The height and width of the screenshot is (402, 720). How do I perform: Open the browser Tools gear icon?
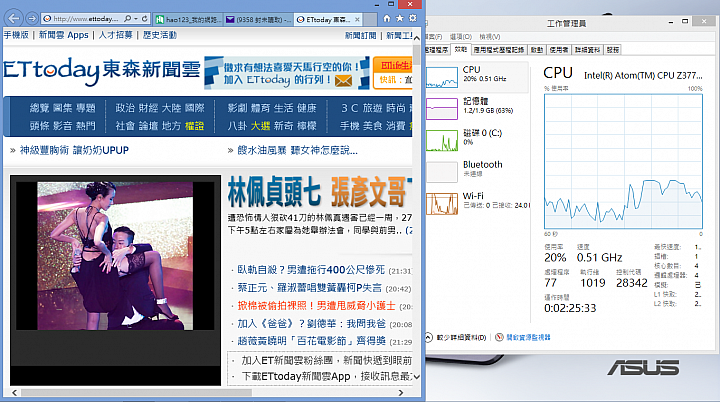(413, 18)
